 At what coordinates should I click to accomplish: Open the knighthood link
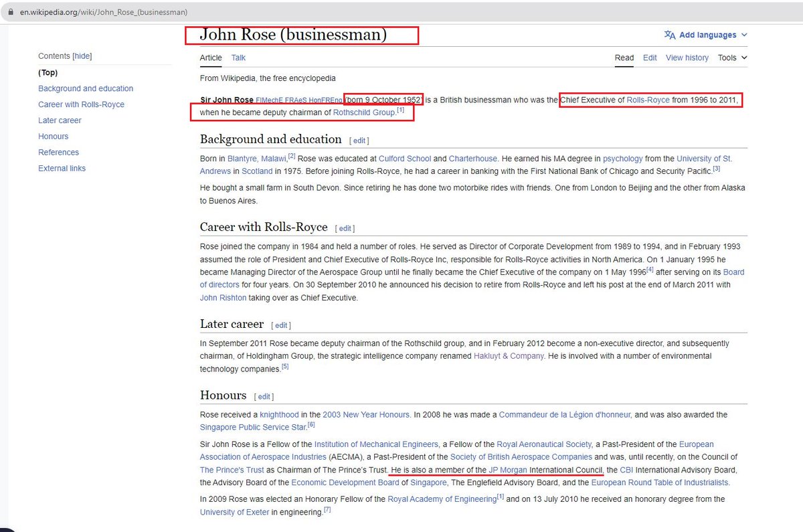[x=279, y=414]
